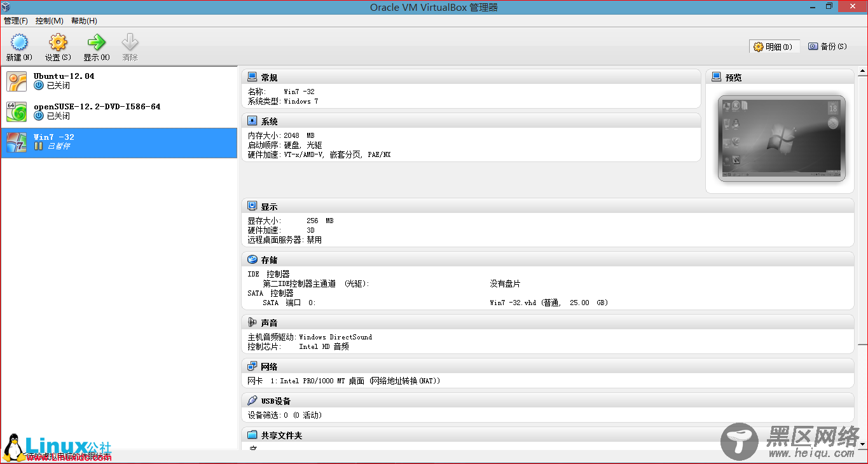Open 设置 (Settings) gear icon

58,43
